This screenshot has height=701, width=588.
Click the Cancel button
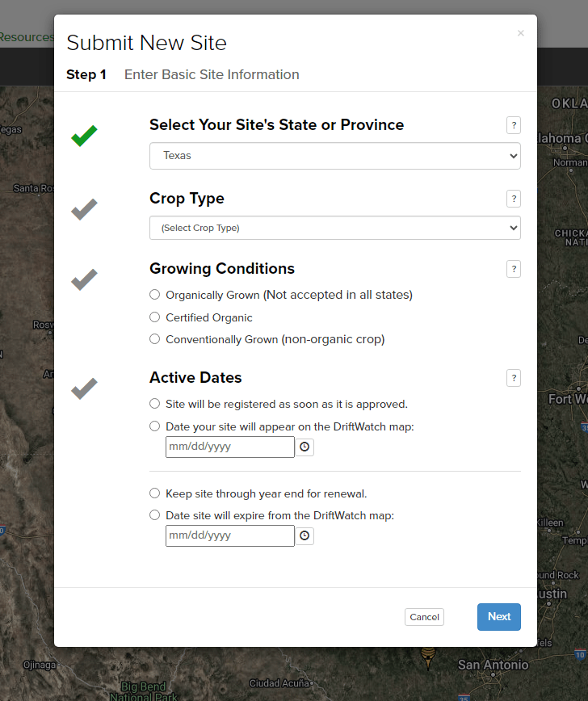pos(424,617)
